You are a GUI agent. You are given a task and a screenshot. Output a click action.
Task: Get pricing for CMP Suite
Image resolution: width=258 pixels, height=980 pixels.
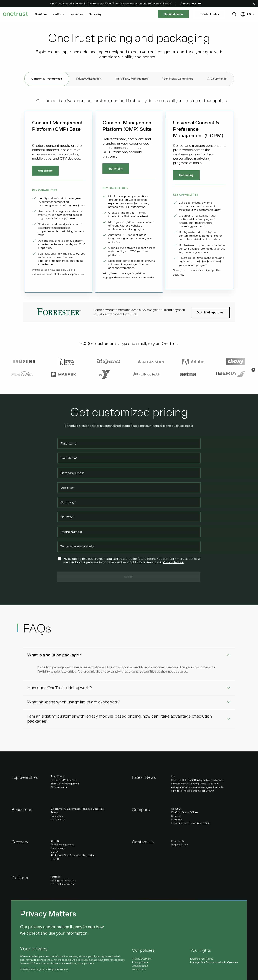pyautogui.click(x=116, y=168)
